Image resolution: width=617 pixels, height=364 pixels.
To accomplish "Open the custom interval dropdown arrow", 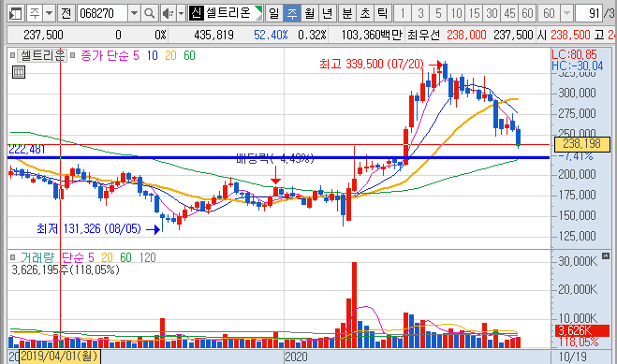I will pyautogui.click(x=566, y=13).
